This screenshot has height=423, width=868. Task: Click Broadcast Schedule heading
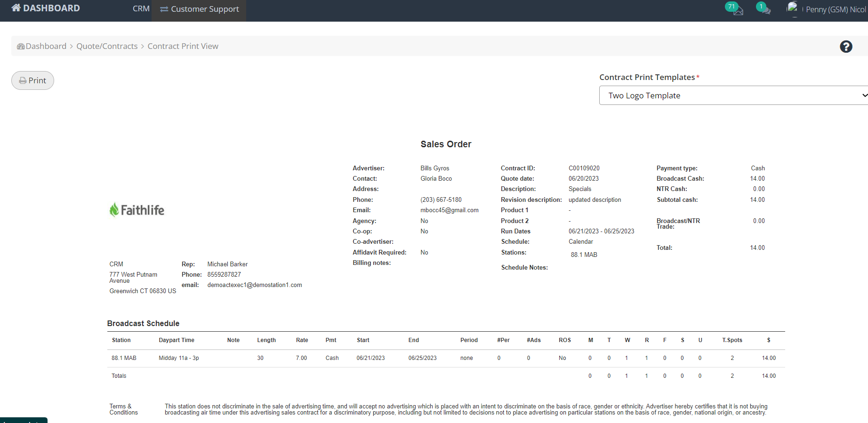point(143,323)
